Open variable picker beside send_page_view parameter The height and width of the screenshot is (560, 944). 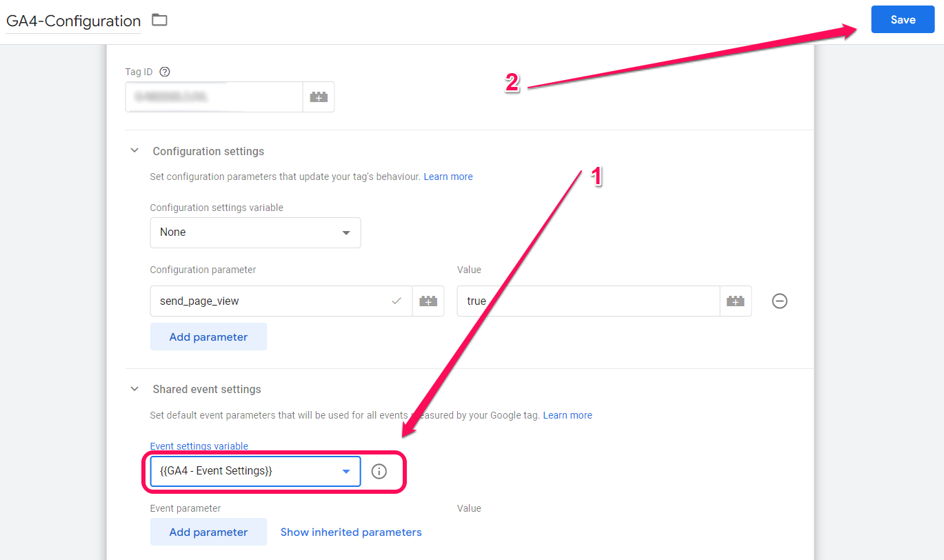click(x=428, y=301)
